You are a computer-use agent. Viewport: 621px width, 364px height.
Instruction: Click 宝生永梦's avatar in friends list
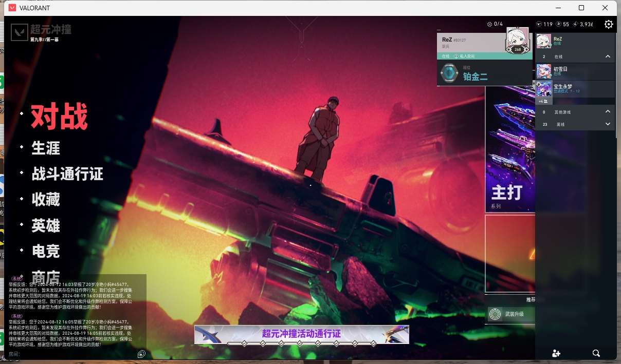click(x=544, y=88)
